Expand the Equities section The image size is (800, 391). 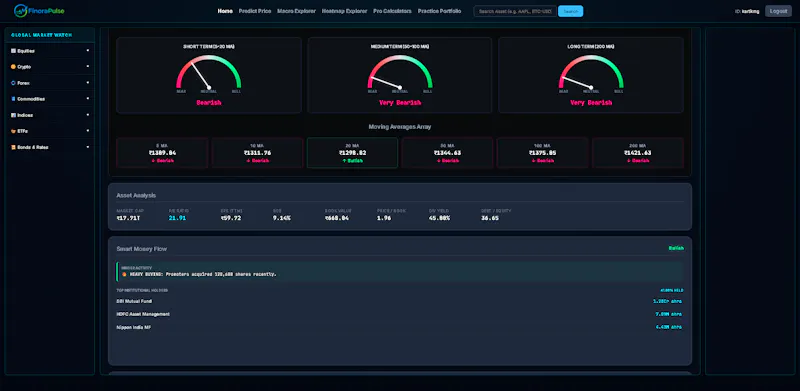click(x=88, y=51)
